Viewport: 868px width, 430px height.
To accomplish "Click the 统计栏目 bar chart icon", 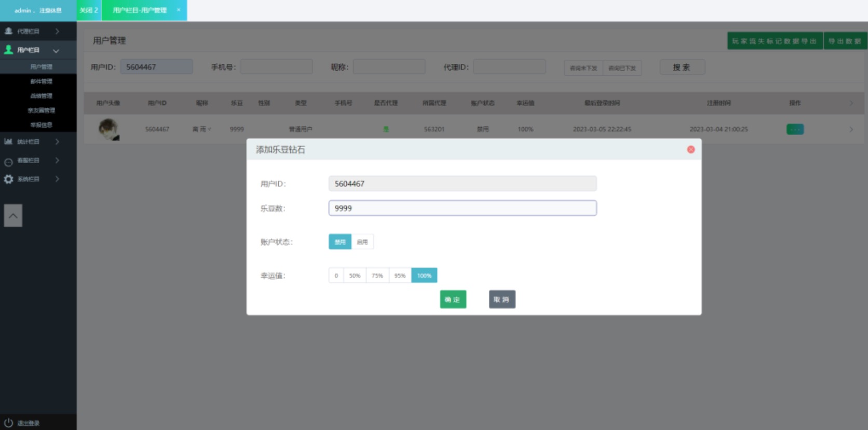I will point(8,141).
